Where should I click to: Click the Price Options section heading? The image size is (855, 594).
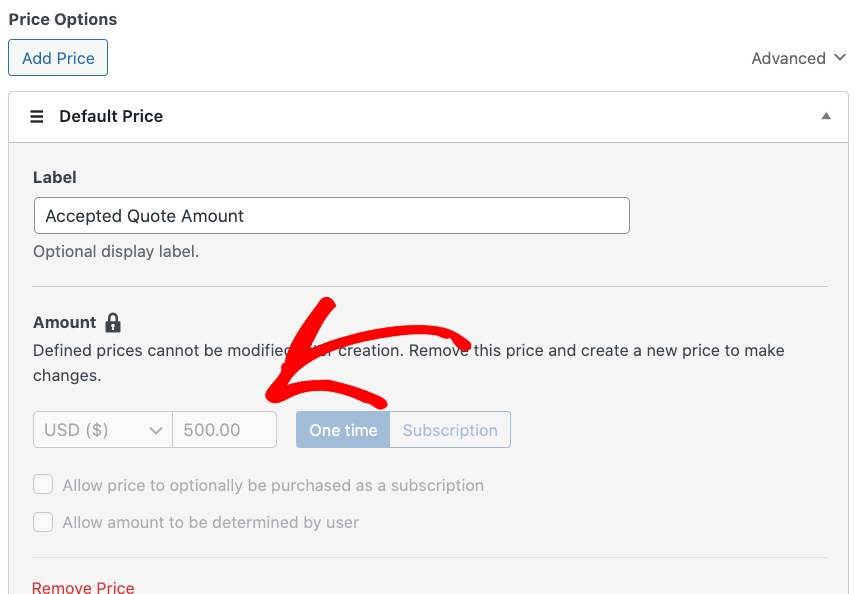(x=62, y=19)
